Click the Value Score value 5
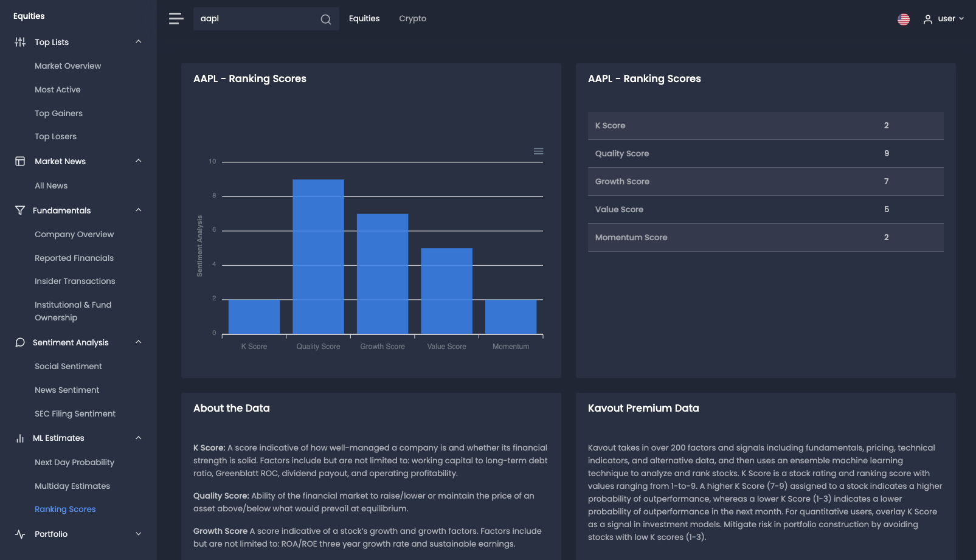This screenshot has width=976, height=560. tap(887, 210)
